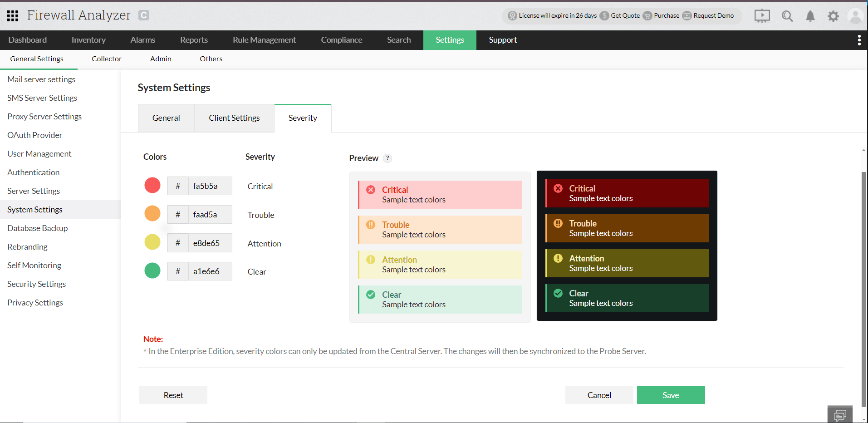Switch to the Collector tab

[107, 59]
